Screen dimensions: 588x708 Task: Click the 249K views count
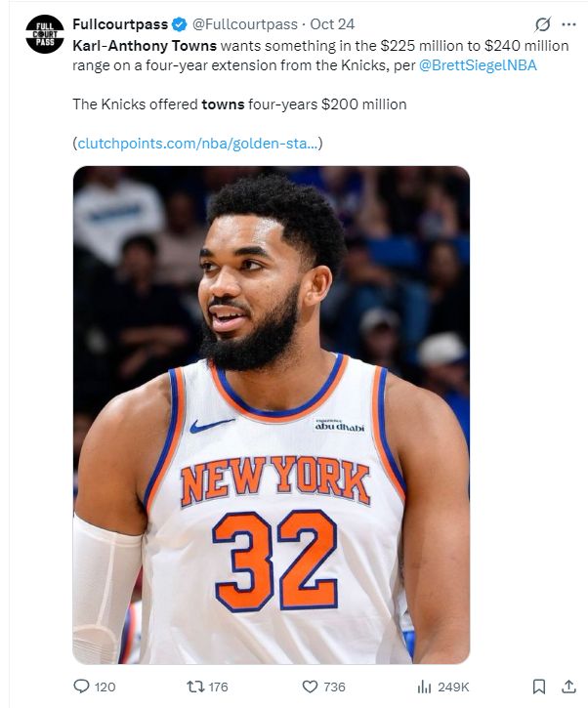453,687
